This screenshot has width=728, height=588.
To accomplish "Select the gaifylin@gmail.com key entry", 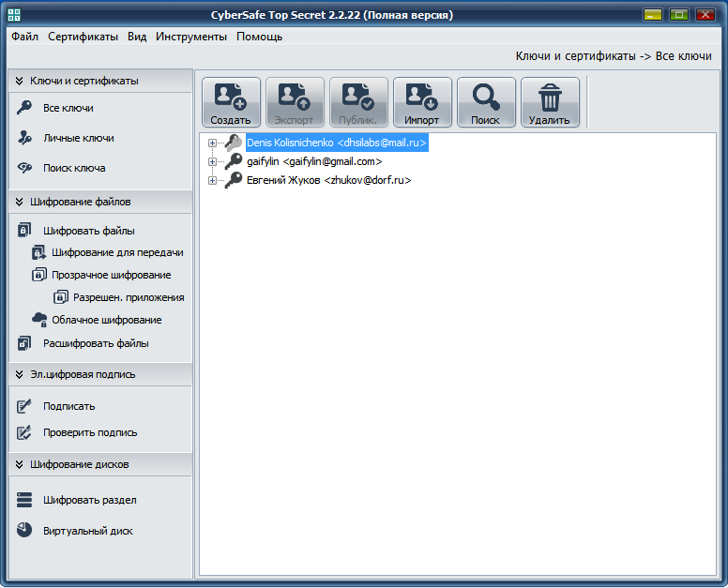I will (x=314, y=161).
